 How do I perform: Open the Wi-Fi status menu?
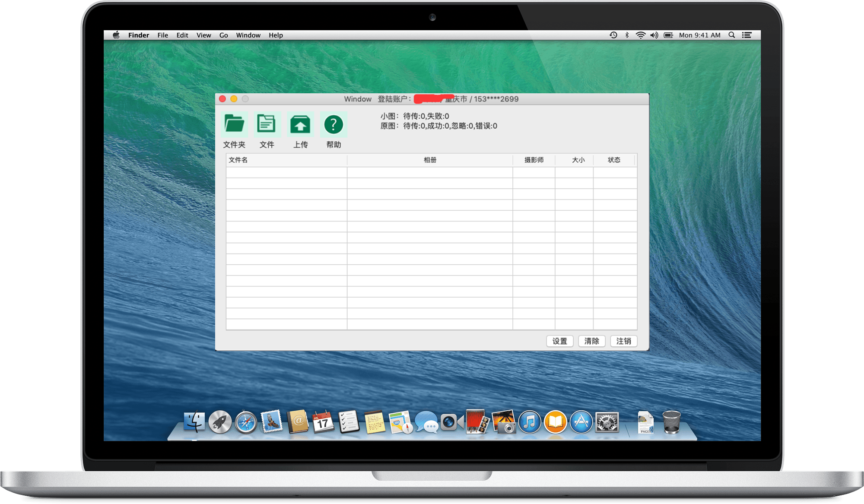click(x=640, y=35)
